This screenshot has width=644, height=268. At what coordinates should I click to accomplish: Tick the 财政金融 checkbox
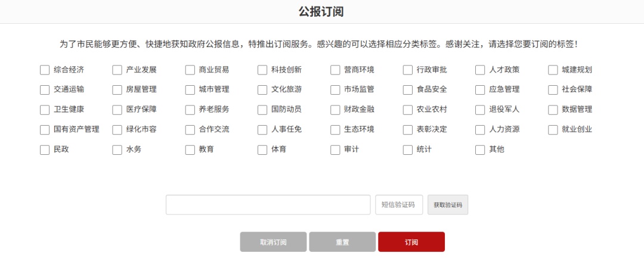[335, 110]
